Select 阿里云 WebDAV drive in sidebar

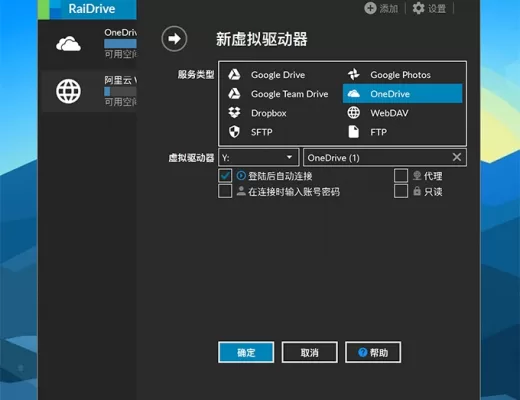pyautogui.click(x=87, y=91)
